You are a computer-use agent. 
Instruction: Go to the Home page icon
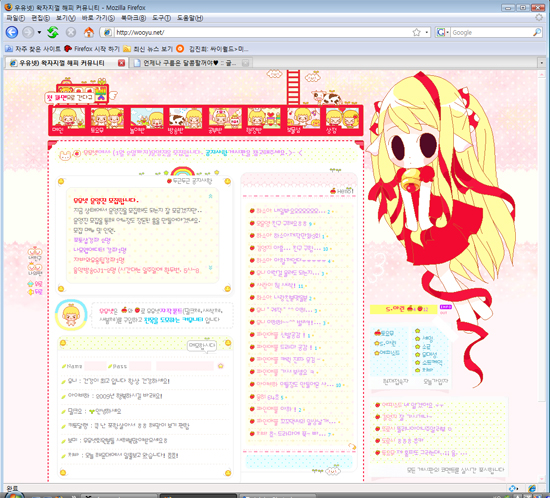click(89, 32)
